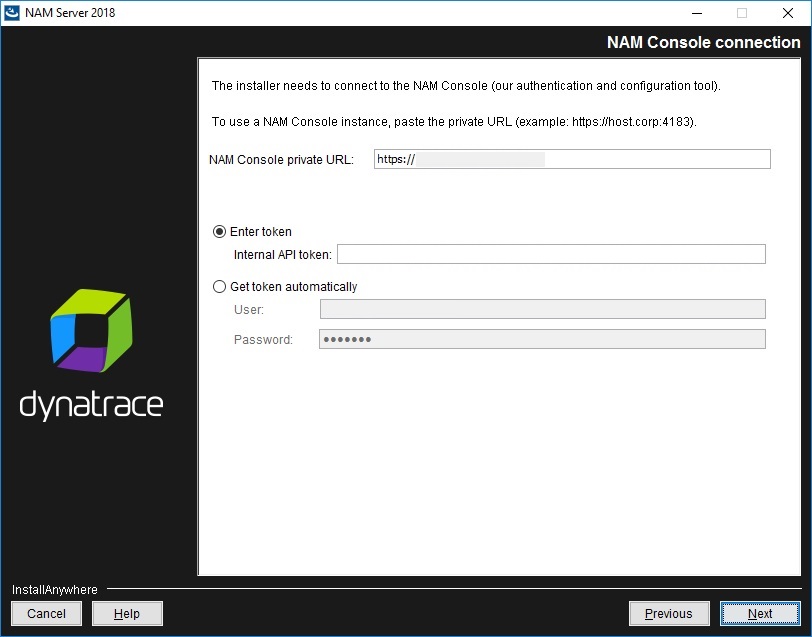Click the NAM Console connection heading

703,42
